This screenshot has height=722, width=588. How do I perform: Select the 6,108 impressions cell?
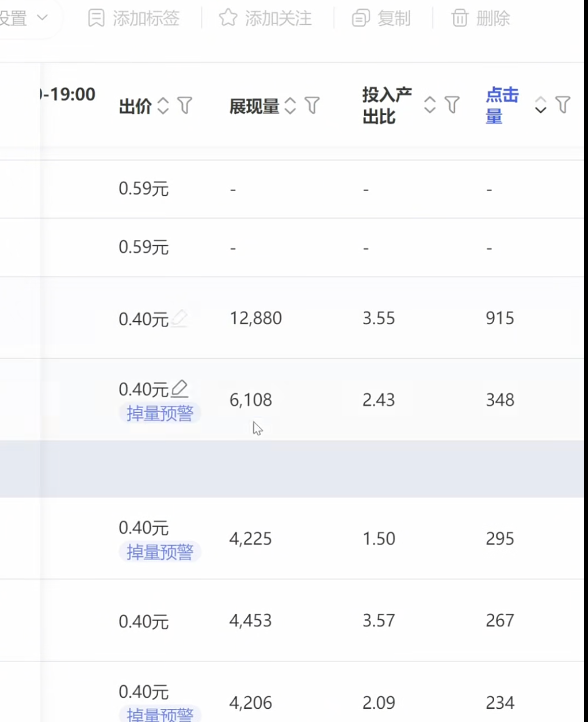251,400
